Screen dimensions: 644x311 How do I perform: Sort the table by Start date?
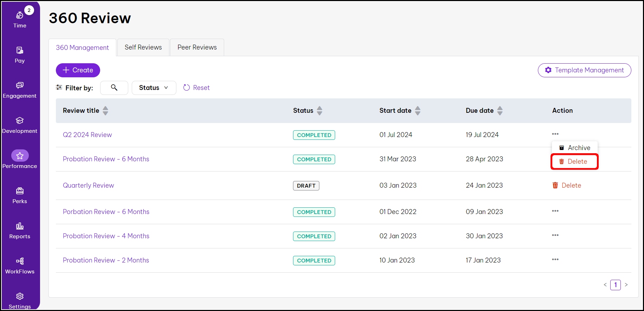click(x=417, y=111)
